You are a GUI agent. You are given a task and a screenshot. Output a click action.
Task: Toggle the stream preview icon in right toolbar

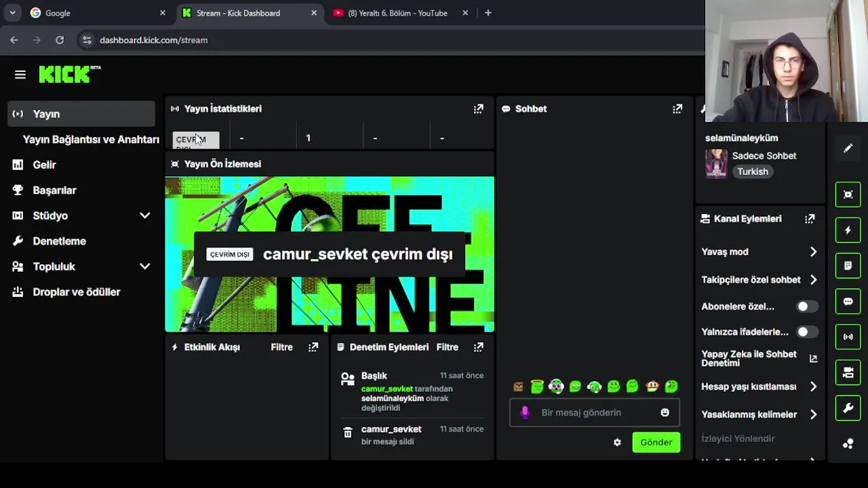(848, 195)
